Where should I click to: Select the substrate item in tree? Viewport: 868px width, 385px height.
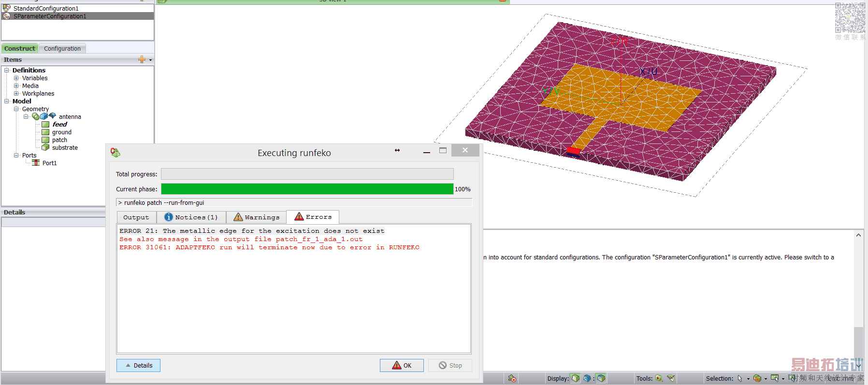coord(65,147)
